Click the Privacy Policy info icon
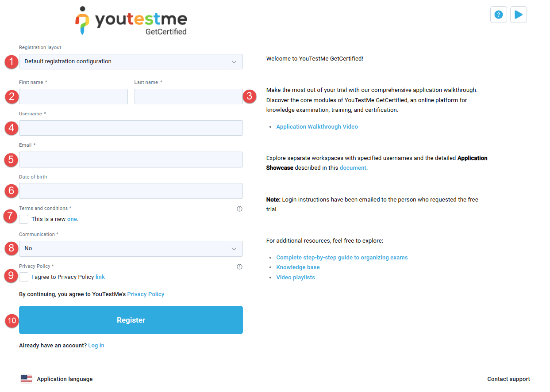Viewport: 550px width, 392px height. click(240, 267)
